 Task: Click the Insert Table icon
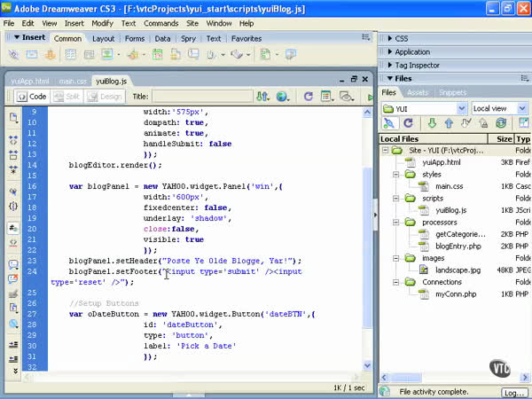[x=71, y=55]
